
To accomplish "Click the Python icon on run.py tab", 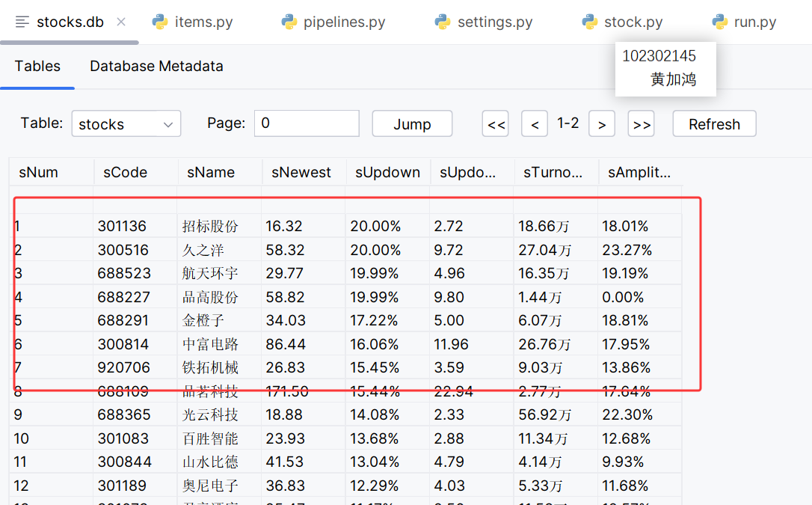I will click(720, 22).
